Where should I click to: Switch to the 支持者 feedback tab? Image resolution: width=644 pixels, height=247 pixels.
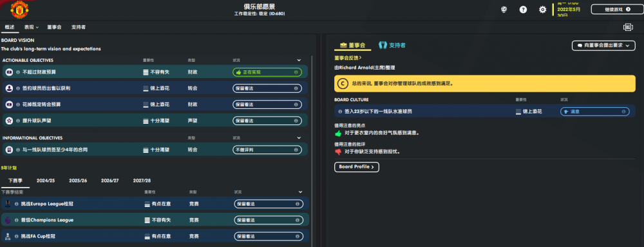point(392,45)
